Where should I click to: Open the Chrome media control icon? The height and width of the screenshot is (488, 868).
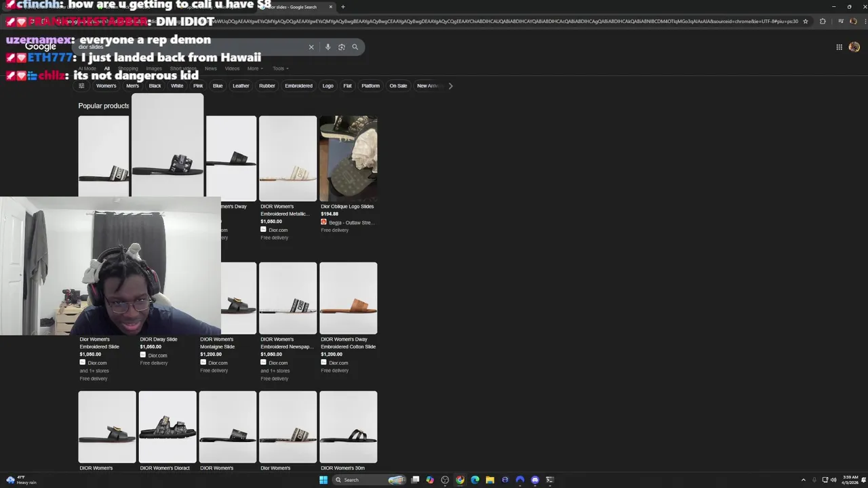841,21
